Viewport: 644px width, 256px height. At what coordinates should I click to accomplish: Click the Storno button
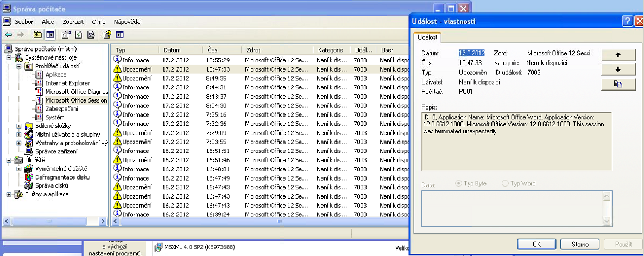[x=580, y=244]
